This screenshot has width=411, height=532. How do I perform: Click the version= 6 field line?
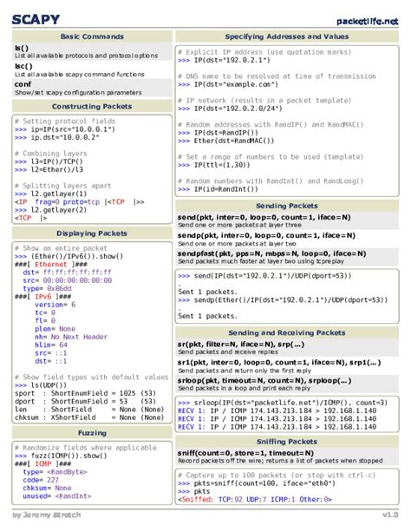55,305
